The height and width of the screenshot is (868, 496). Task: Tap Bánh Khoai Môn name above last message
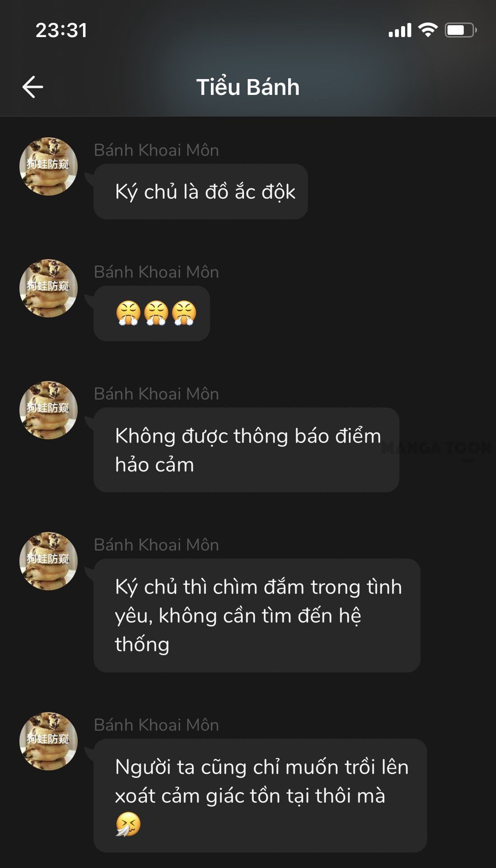coord(156,725)
